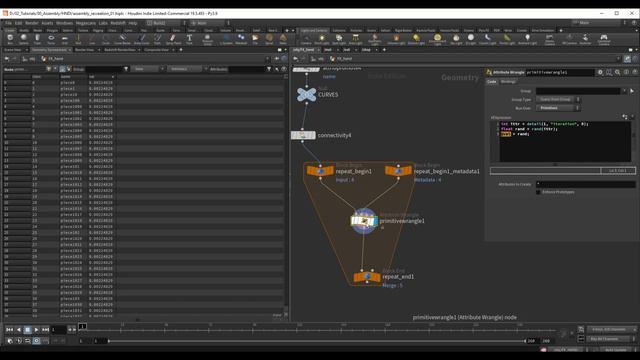
Task: Click the Play forward button
Action: pos(36,329)
